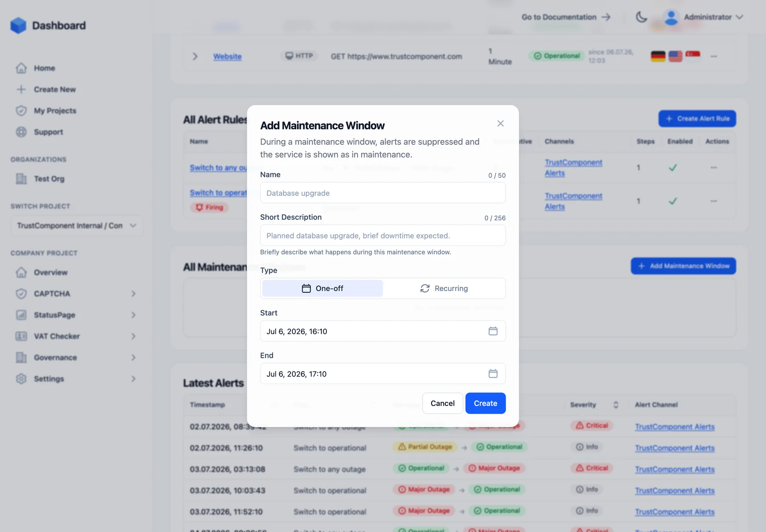The image size is (766, 532).
Task: Open first alert rule actions ellipsis
Action: [x=714, y=168]
